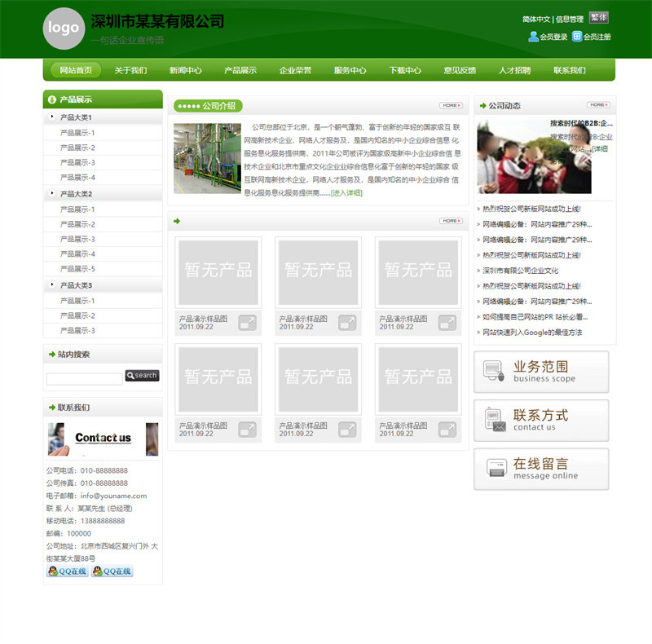Open 关于我们 navigation item

(130, 70)
